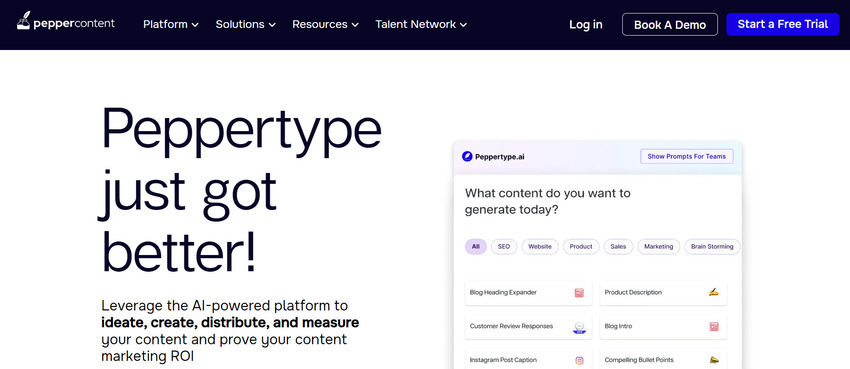The width and height of the screenshot is (850, 369).
Task: Expand the Resources menu
Action: (x=325, y=24)
